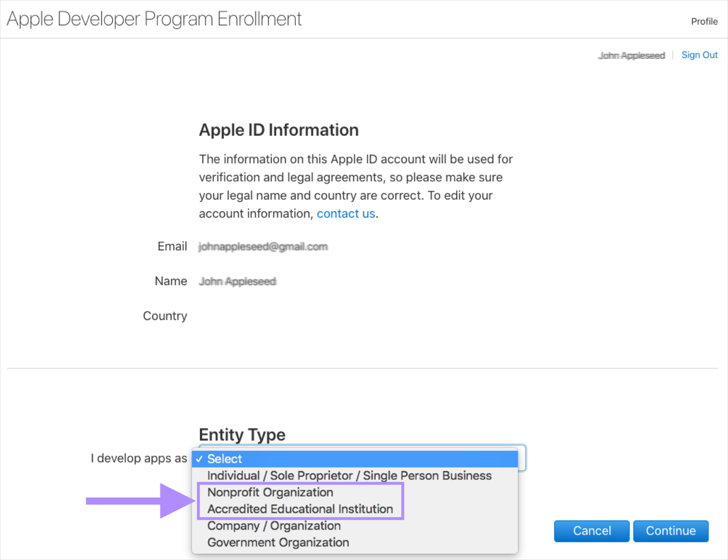Click the Continue button

671,531
